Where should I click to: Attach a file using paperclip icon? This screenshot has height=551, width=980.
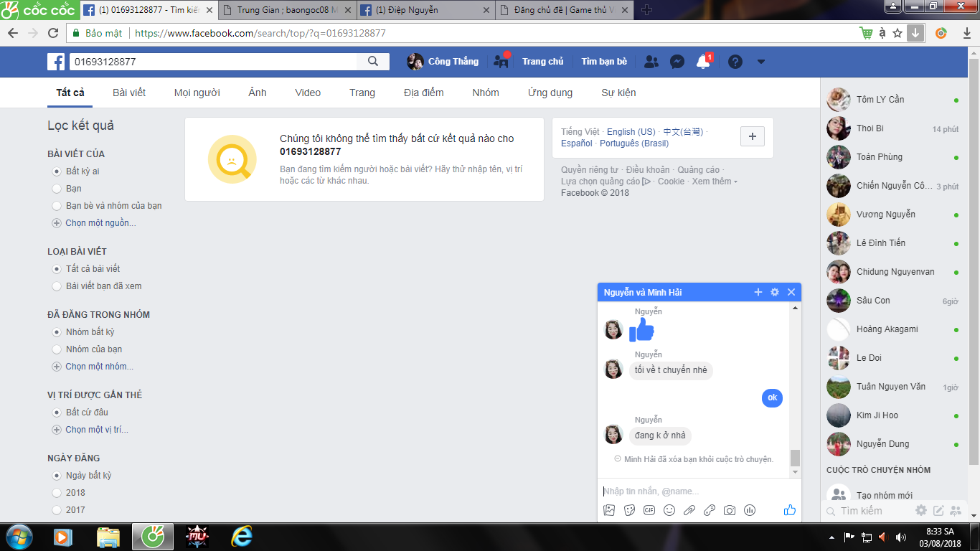(689, 510)
